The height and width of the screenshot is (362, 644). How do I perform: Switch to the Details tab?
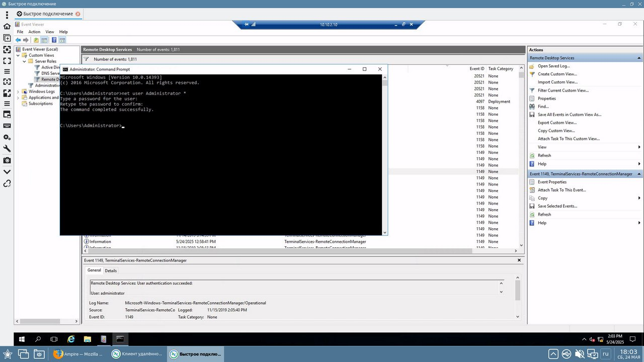[x=111, y=270]
